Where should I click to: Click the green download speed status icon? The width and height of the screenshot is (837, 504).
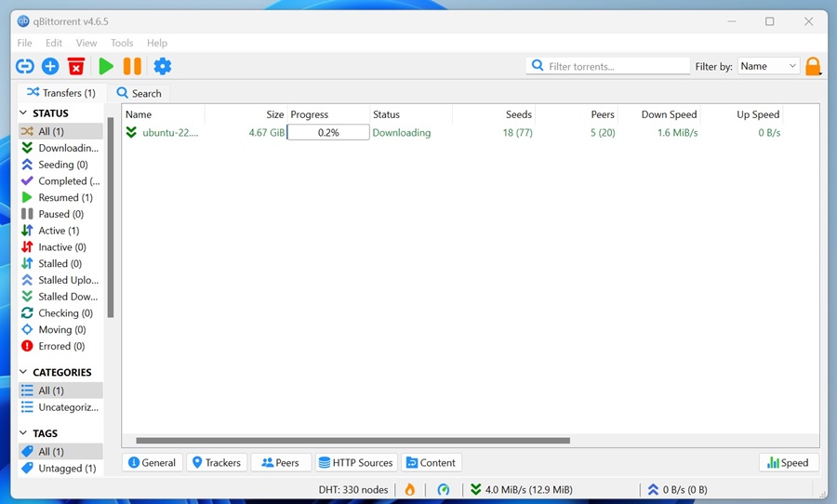click(475, 489)
